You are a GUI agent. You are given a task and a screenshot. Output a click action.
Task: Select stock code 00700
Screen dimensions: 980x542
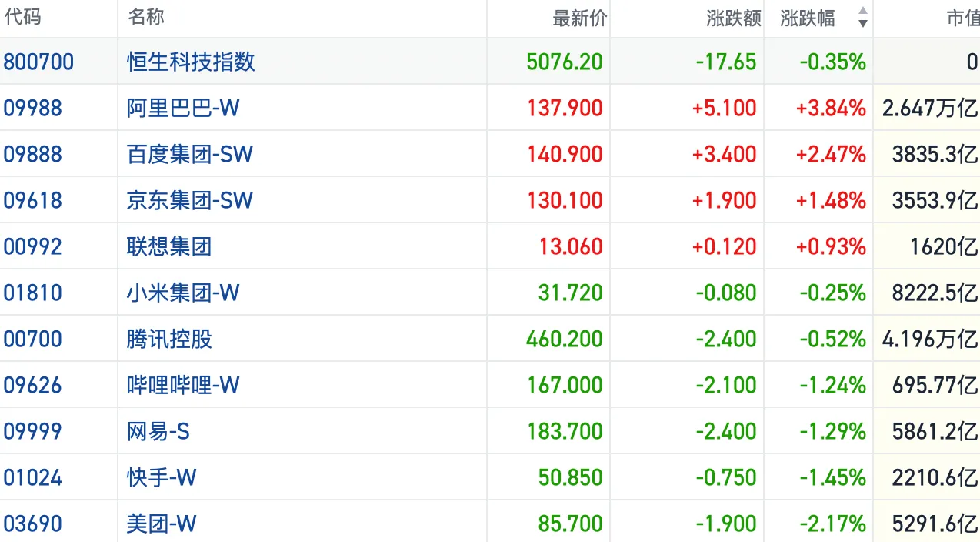point(32,339)
